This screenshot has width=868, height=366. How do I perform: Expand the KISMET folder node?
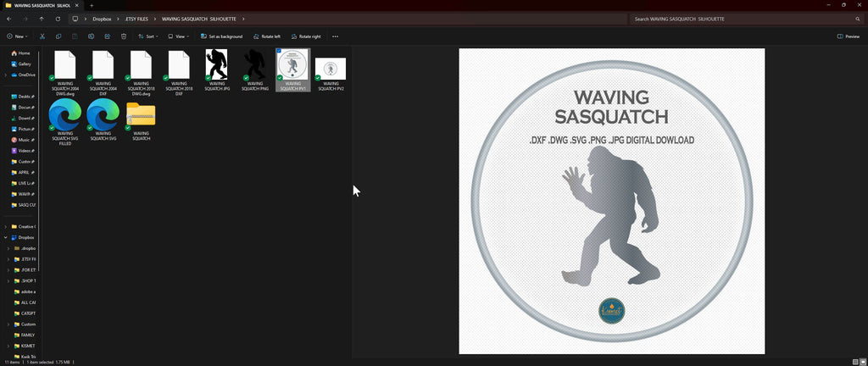point(8,346)
